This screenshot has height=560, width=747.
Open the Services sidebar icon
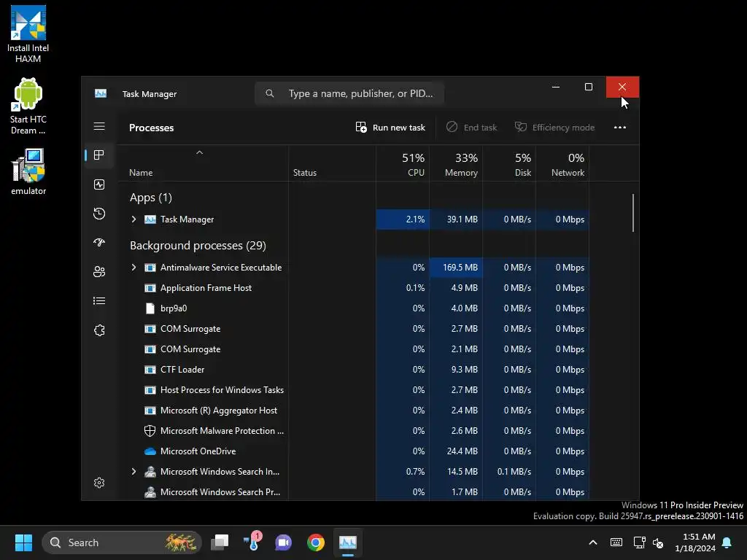(x=99, y=330)
